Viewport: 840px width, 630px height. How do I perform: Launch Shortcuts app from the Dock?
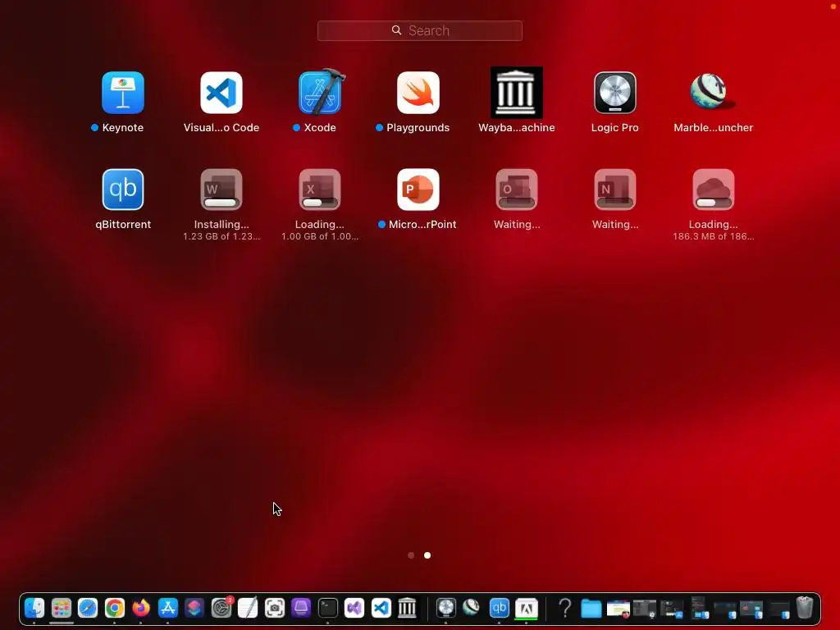click(x=194, y=608)
